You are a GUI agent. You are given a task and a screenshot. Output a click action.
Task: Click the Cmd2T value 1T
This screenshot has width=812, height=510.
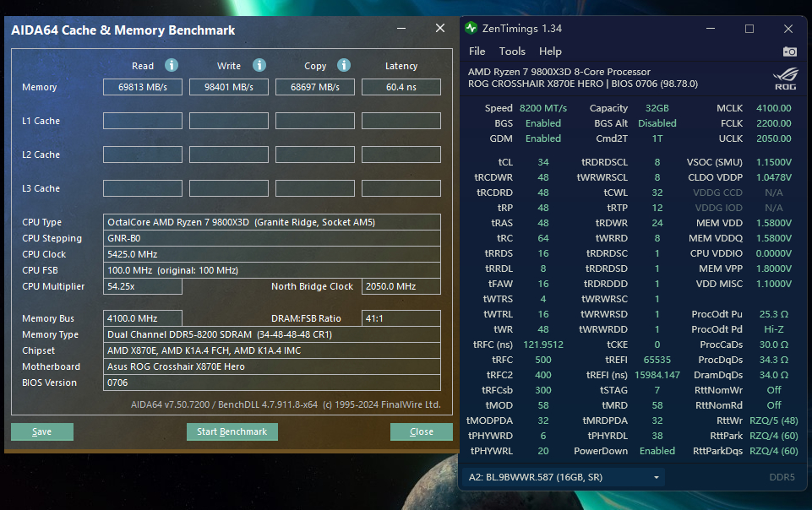(x=657, y=138)
